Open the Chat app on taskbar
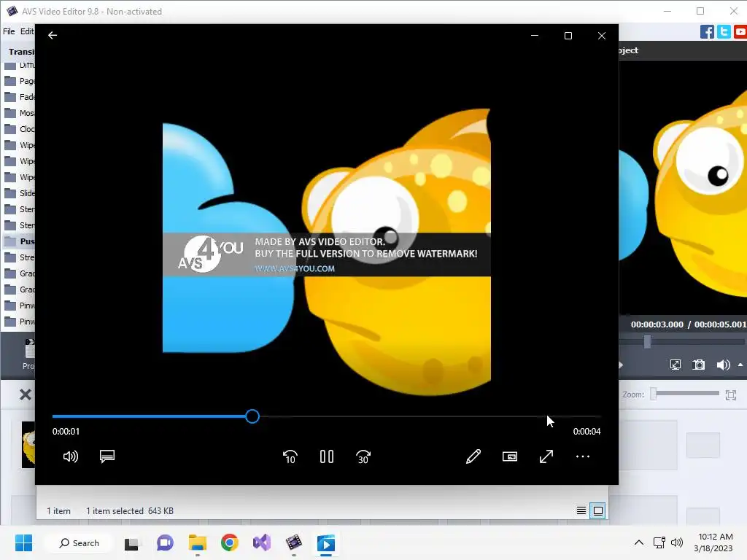Viewport: 747px width, 560px height. click(x=165, y=542)
